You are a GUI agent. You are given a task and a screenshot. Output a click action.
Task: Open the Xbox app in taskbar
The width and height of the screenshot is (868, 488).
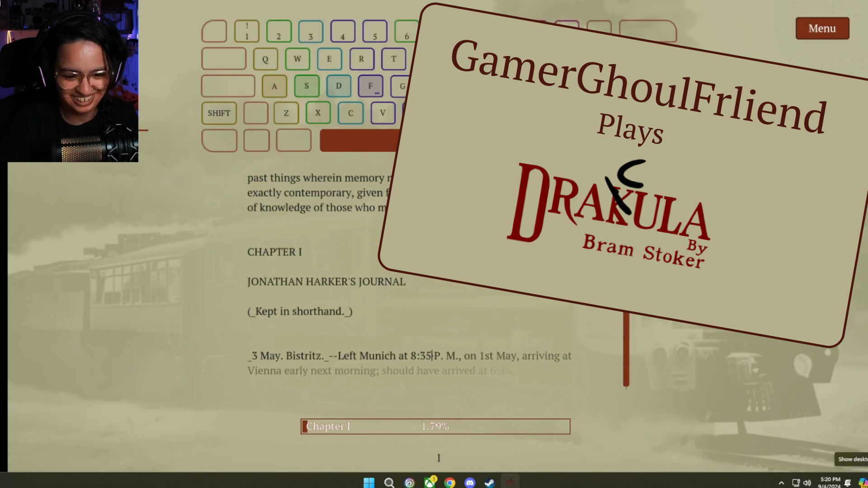(x=429, y=483)
